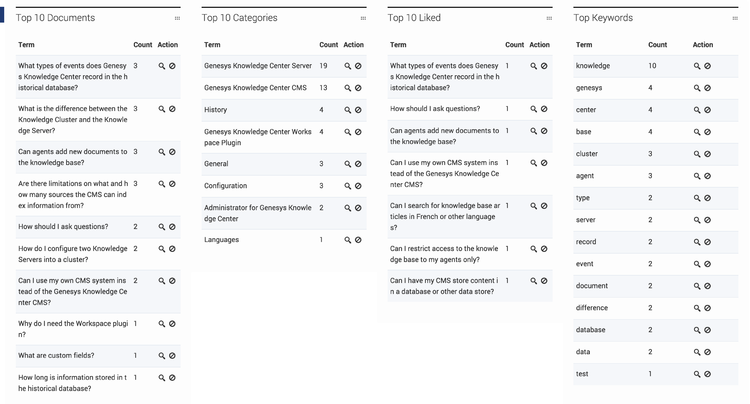Open the Top 10 Documents panel menu
Viewport: 750px width, 404px height.
(177, 18)
